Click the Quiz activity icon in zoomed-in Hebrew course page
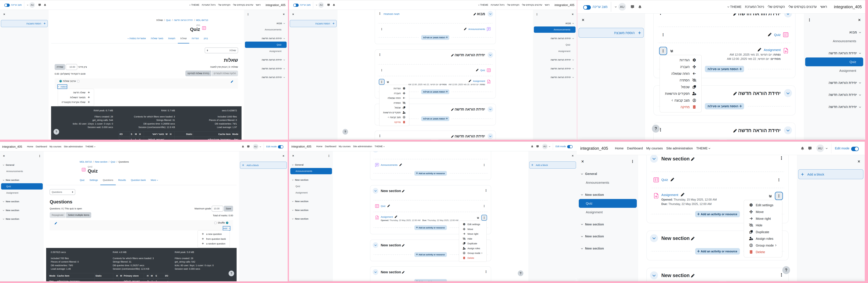 tap(786, 35)
